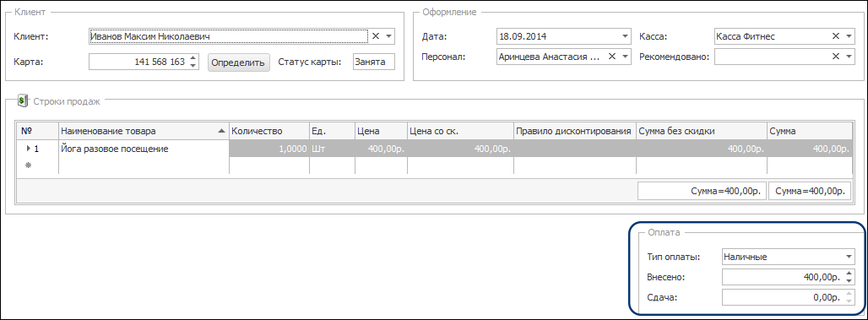Click the Правило дисконтирования column header
Screen dimensions: 868x320
[575, 131]
